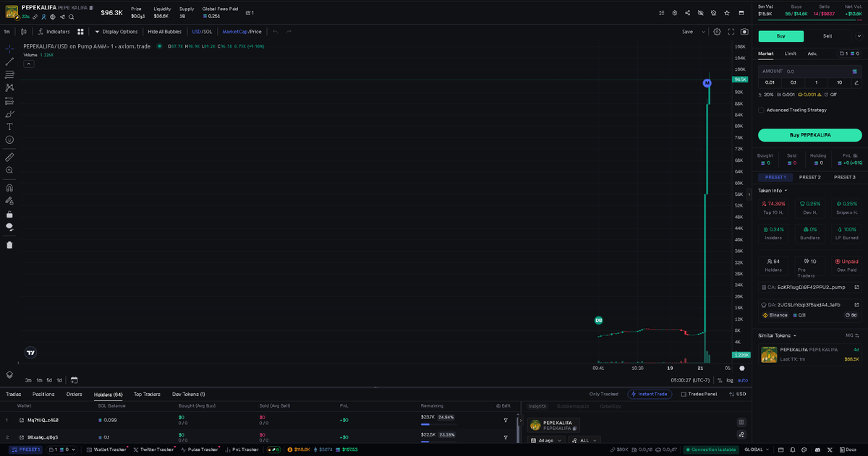Screen dimensions: 868x456
Task: Select the ruler measure tool
Action: click(x=9, y=157)
